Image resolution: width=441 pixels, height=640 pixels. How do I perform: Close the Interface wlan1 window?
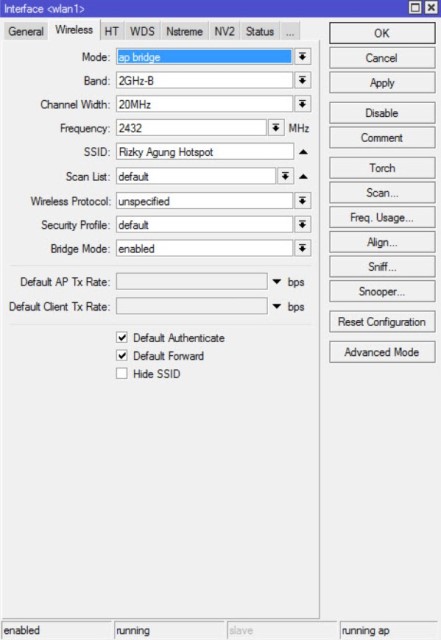click(431, 8)
